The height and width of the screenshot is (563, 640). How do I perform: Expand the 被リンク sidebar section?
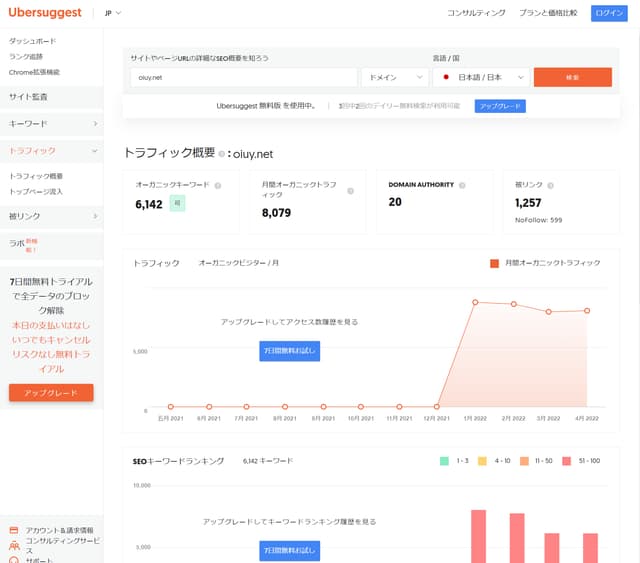pos(51,216)
